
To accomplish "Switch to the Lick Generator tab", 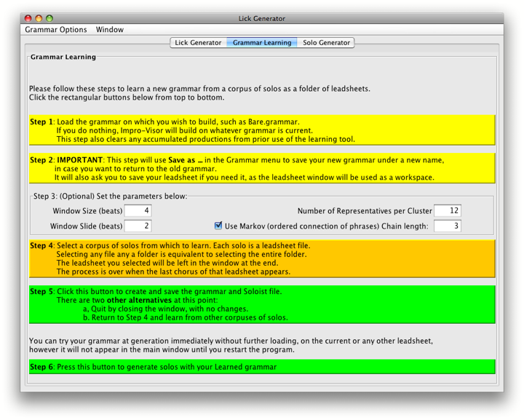I will tap(198, 43).
